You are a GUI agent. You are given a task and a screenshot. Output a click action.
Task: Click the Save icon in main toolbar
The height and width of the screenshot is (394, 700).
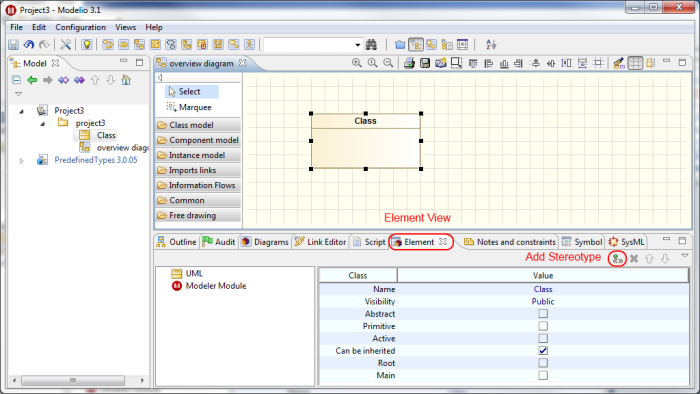[x=13, y=45]
